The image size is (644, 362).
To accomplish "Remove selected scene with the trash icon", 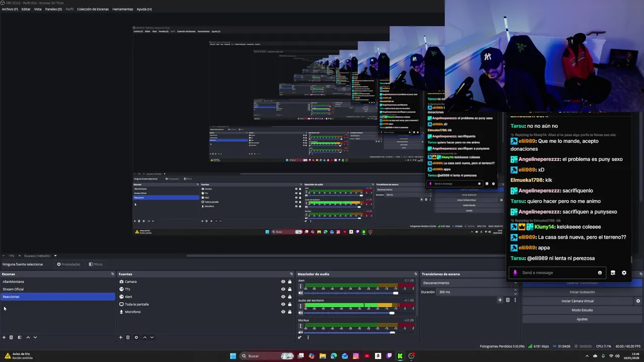I will (11, 337).
